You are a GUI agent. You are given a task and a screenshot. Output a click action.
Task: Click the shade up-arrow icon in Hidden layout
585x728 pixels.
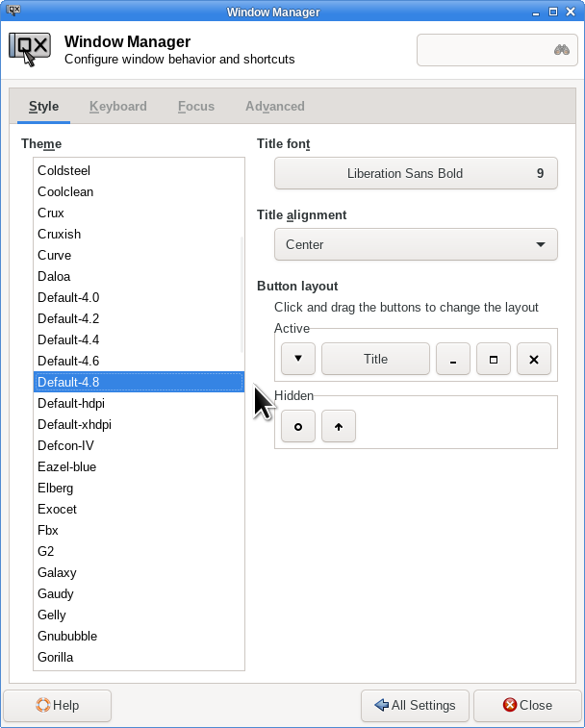pyautogui.click(x=339, y=426)
